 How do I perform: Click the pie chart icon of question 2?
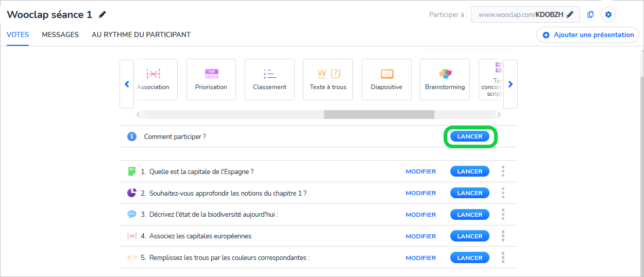tap(132, 193)
